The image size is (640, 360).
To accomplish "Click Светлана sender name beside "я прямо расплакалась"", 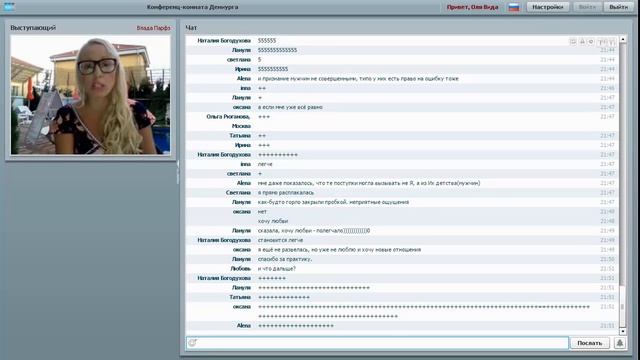I will 238,193.
